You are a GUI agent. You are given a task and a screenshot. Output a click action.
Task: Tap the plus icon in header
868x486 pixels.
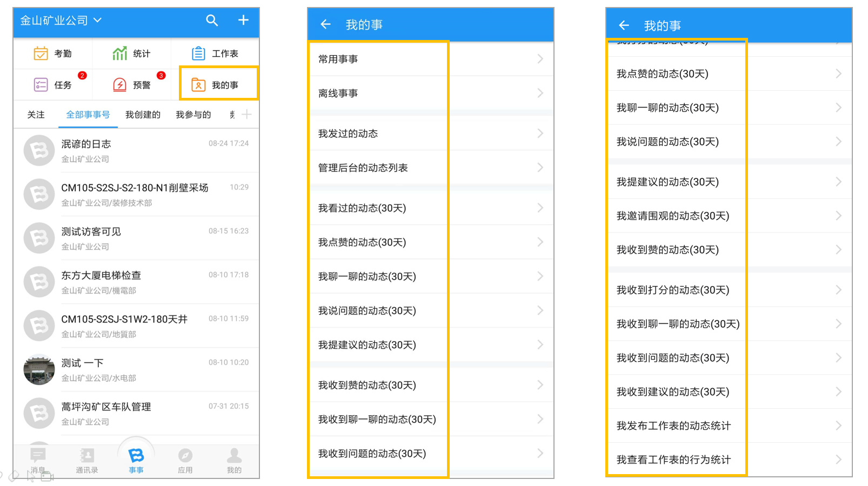243,20
